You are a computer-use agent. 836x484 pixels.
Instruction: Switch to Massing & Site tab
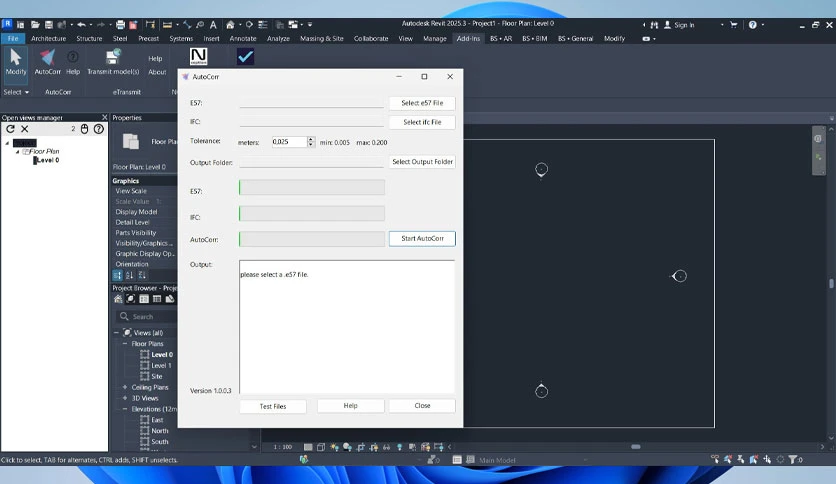coord(321,38)
